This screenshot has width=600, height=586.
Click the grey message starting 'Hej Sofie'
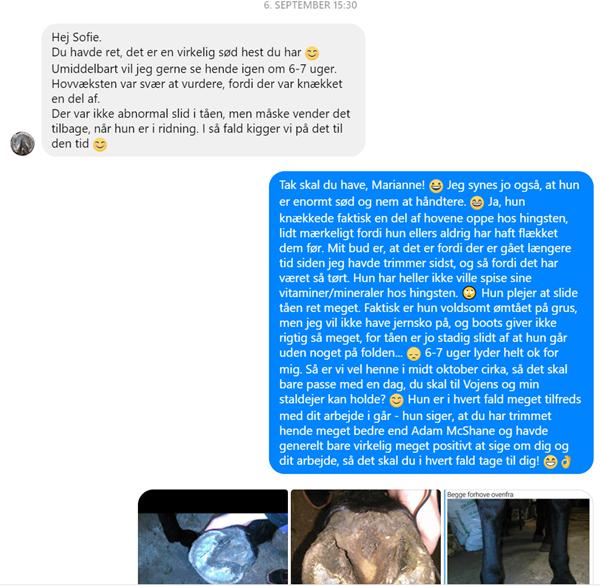pos(203,90)
